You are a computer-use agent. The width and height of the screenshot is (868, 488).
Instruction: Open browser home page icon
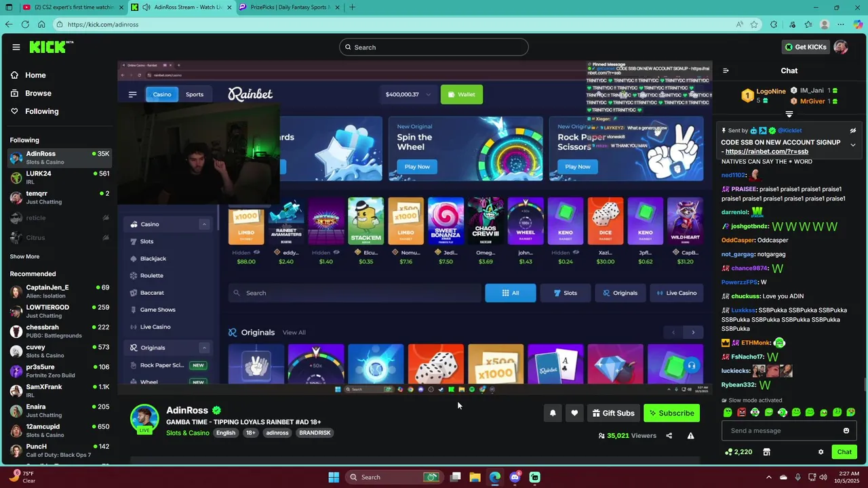(41, 24)
